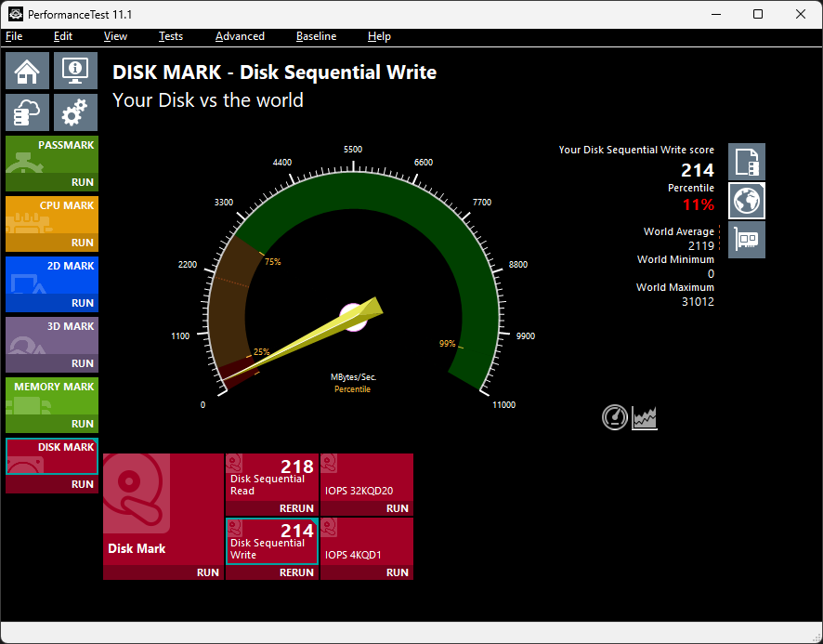Run the IOPS 4KQD1 test

(397, 572)
